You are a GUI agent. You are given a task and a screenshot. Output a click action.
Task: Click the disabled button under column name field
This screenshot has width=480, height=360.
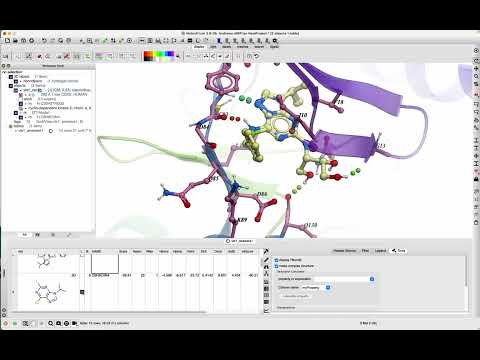[295, 296]
